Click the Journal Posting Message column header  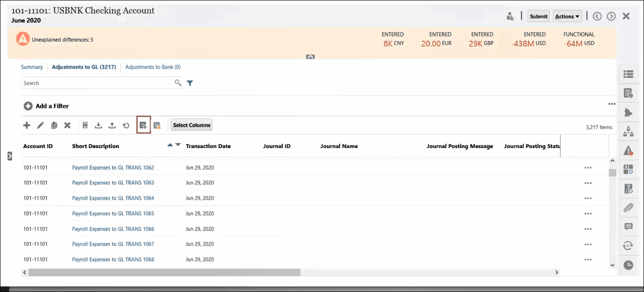pyautogui.click(x=460, y=146)
